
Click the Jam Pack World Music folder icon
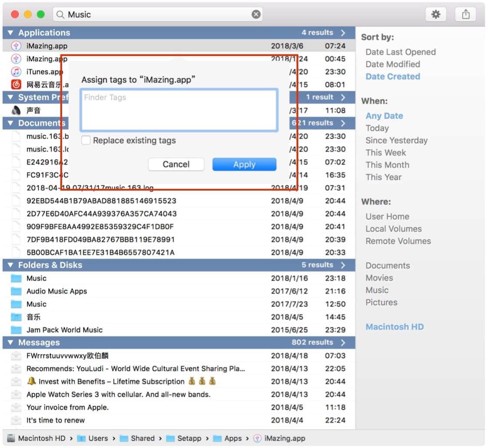[x=16, y=330]
